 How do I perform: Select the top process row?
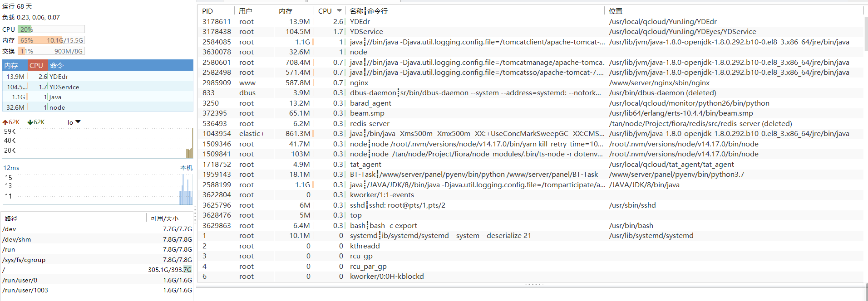[530, 215]
